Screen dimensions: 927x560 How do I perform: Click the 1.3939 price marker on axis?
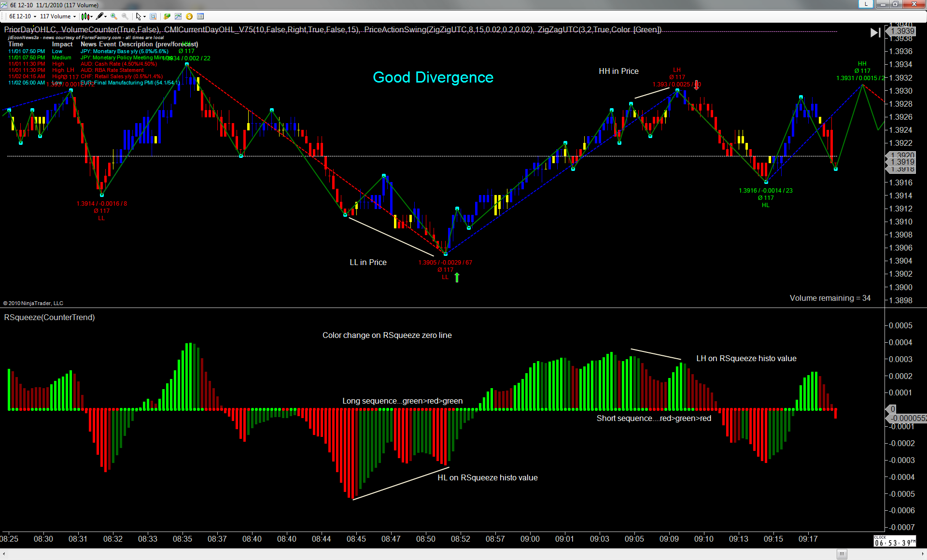coord(902,31)
